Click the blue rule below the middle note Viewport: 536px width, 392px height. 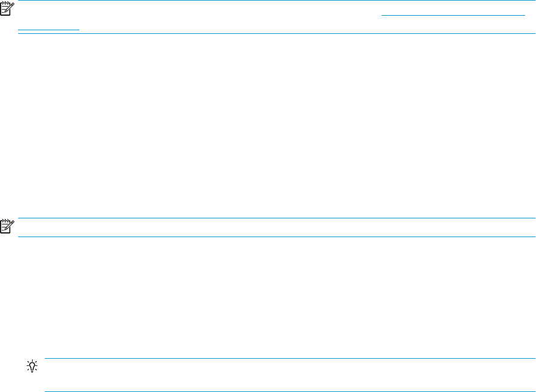pyautogui.click(x=276, y=237)
